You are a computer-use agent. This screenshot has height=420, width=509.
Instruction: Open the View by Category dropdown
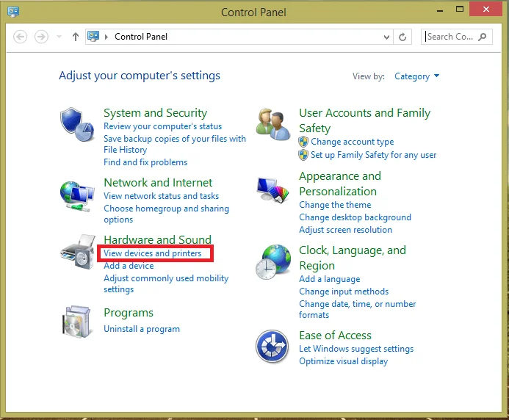[x=416, y=76]
